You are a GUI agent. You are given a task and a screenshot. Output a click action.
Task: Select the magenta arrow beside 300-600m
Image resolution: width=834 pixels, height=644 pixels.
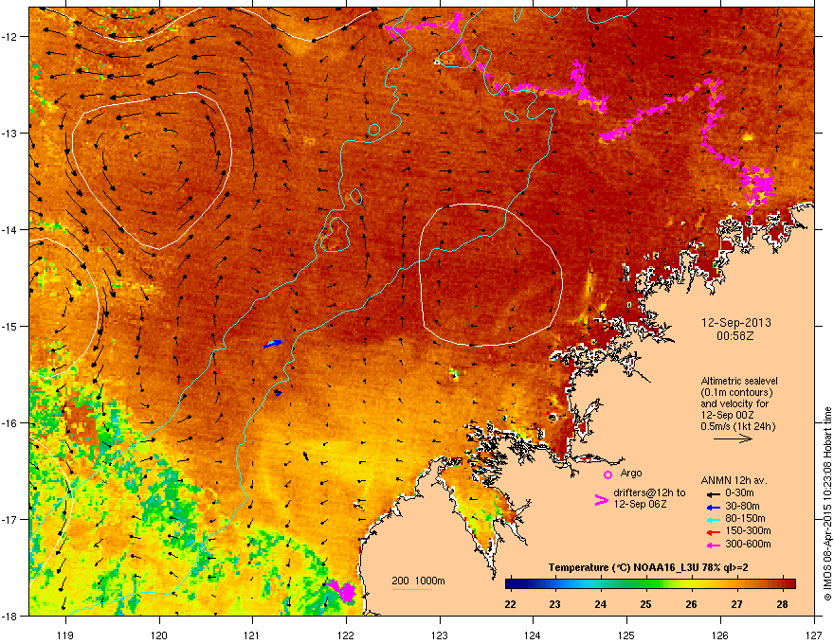(714, 545)
